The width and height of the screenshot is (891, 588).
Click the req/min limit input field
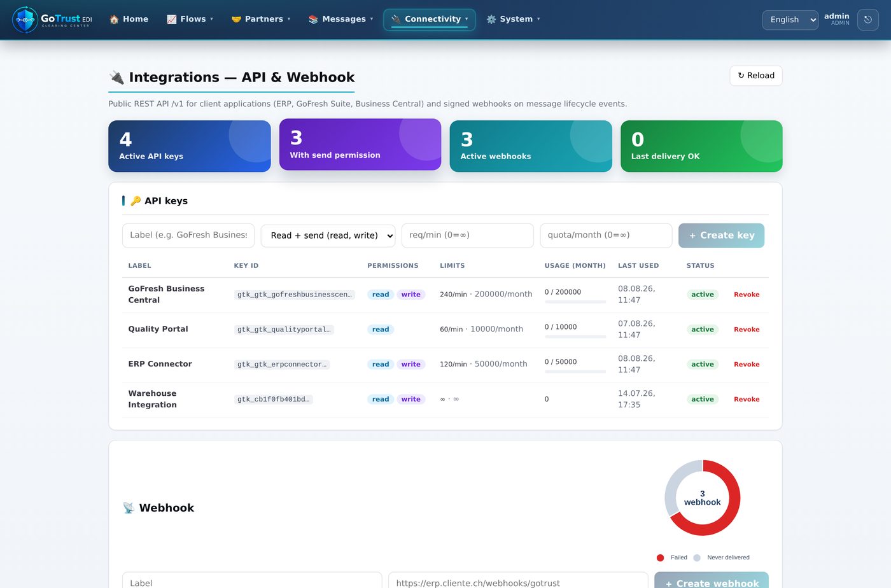(468, 235)
